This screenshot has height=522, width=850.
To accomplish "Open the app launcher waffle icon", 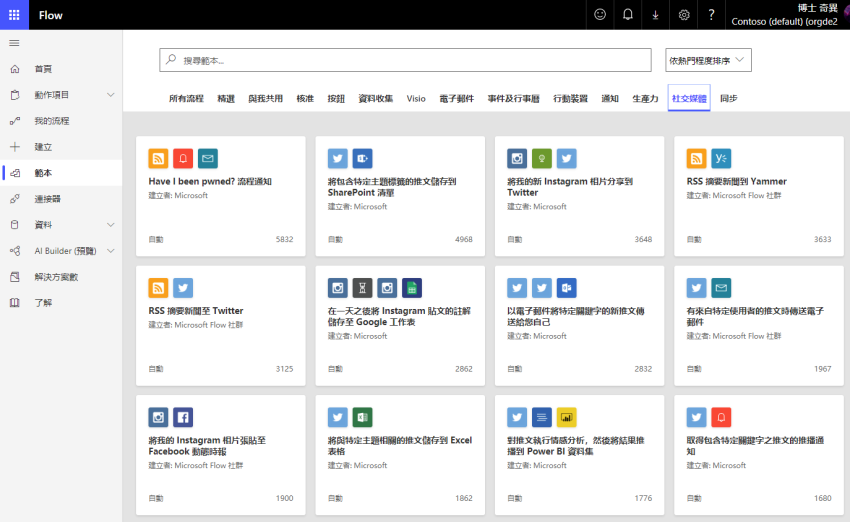I will click(x=14, y=15).
